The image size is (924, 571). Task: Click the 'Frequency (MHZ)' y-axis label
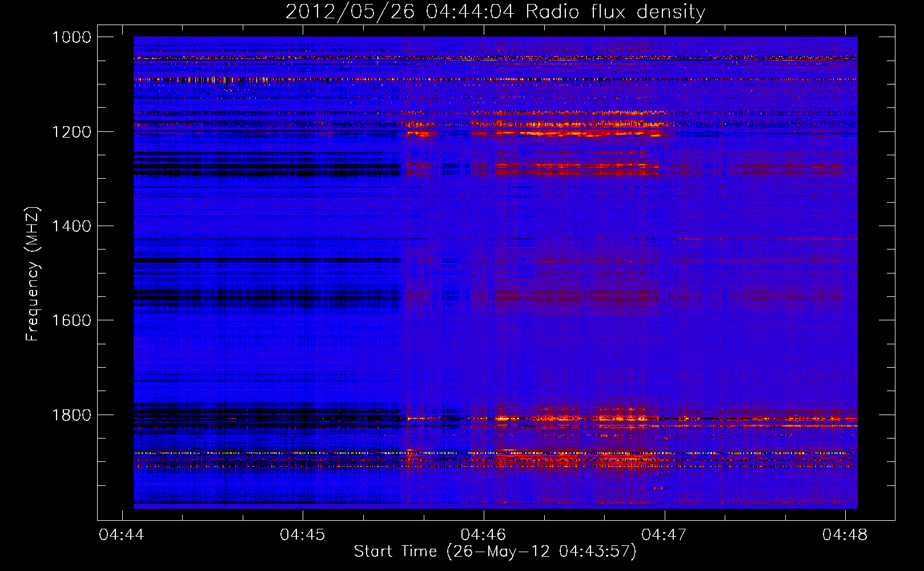(33, 274)
